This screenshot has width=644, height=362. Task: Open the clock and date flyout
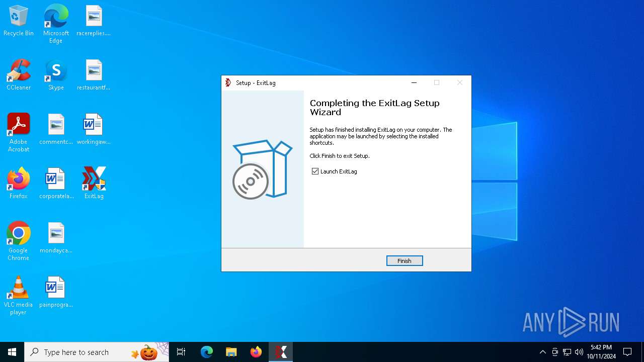(601, 352)
